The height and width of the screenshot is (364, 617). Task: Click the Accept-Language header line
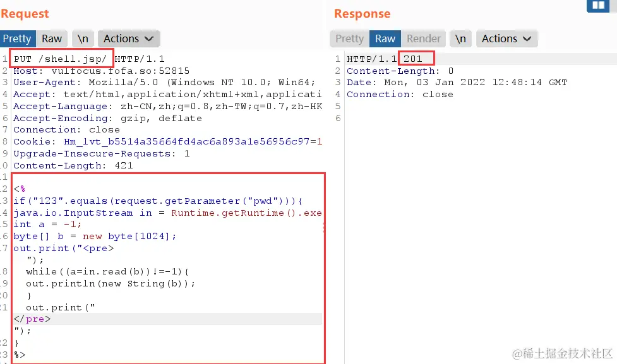168,107
